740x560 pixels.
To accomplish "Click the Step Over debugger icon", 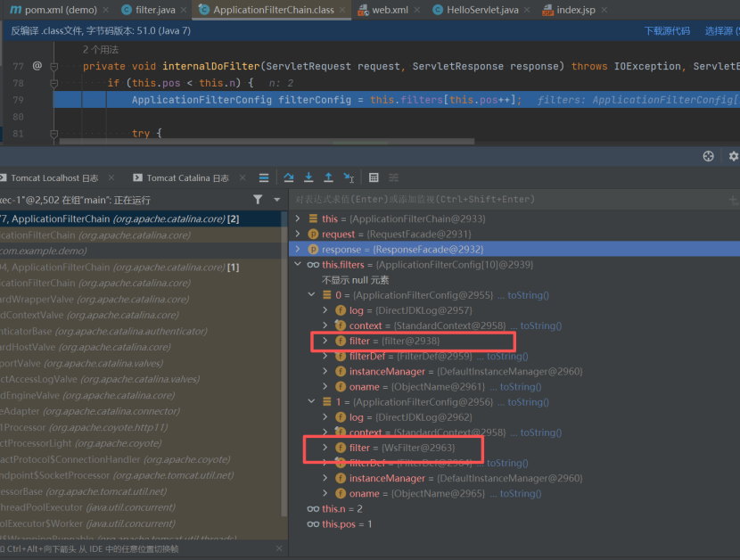I will coord(289,177).
